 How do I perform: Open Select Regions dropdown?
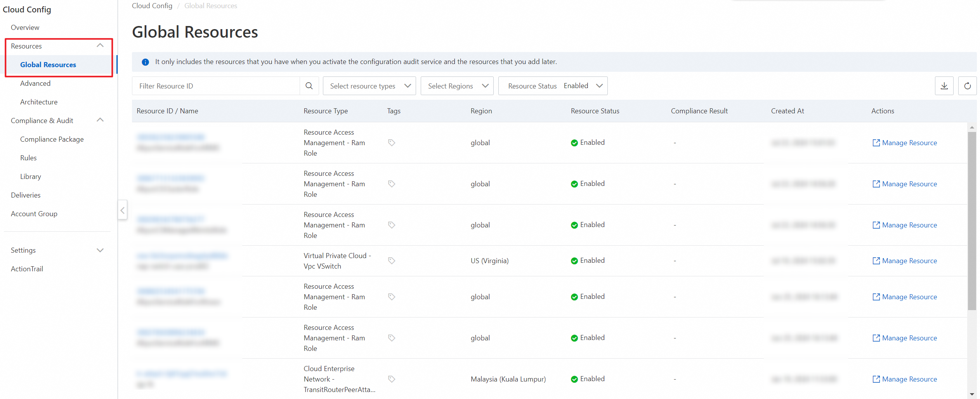coord(457,86)
